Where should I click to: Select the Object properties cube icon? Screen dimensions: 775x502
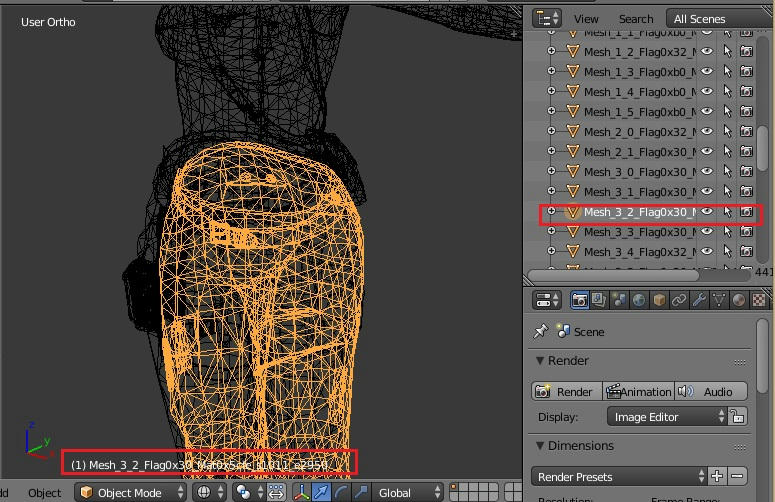[x=658, y=299]
